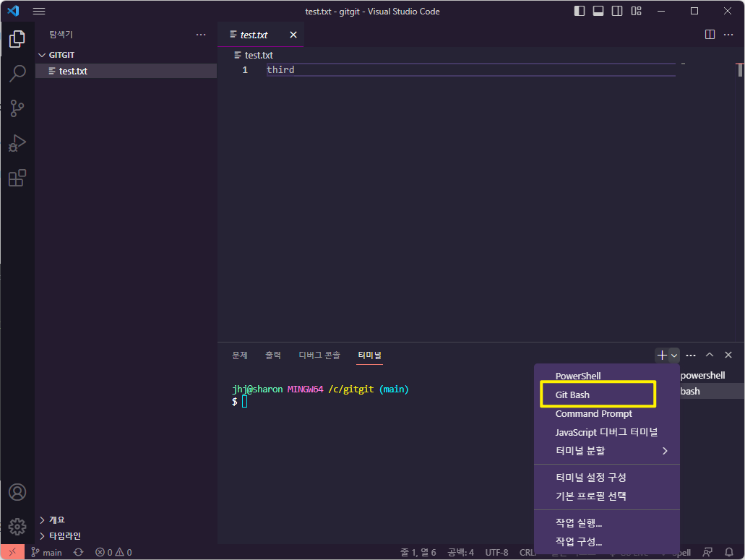Select the powershell terminal instance
This screenshot has height=560, width=745.
pyautogui.click(x=712, y=375)
